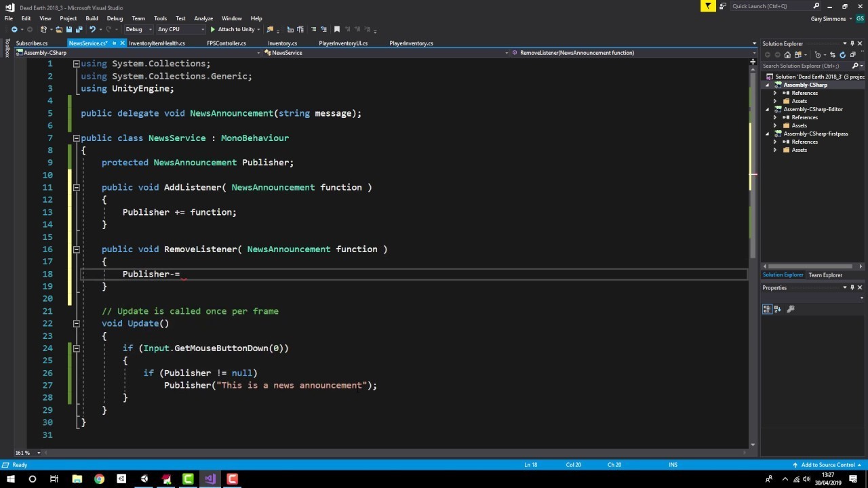Click the bookmark icon in the toolbar
868x488 pixels.
tap(337, 30)
